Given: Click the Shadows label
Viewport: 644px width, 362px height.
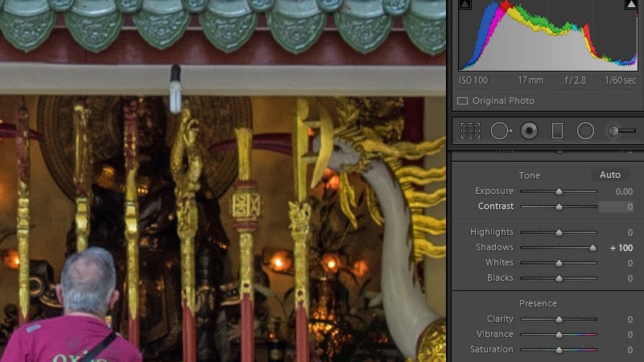Looking at the screenshot, I should pyautogui.click(x=494, y=247).
